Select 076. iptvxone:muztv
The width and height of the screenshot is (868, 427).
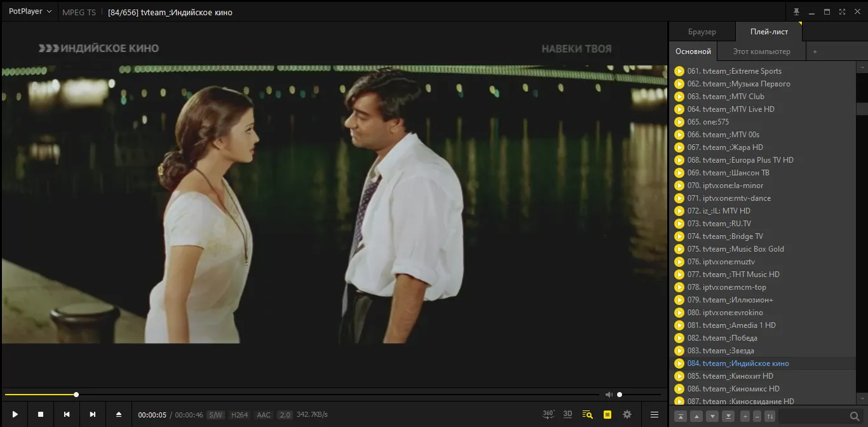click(763, 262)
